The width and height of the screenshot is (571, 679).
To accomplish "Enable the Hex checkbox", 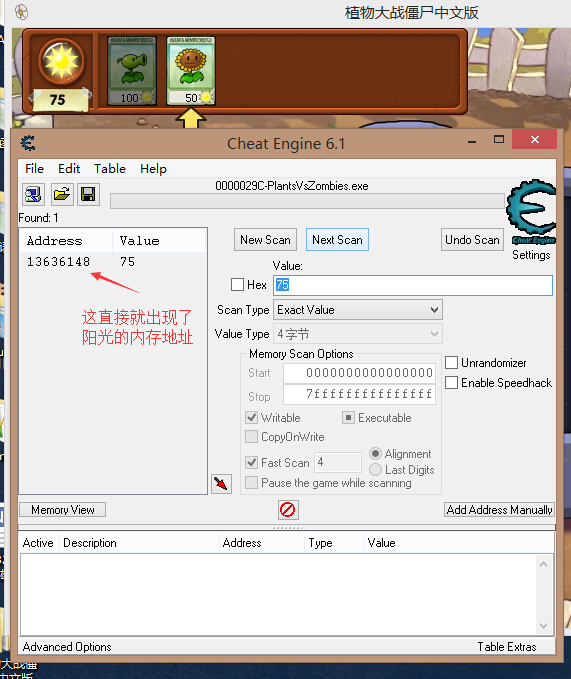I will pos(237,285).
